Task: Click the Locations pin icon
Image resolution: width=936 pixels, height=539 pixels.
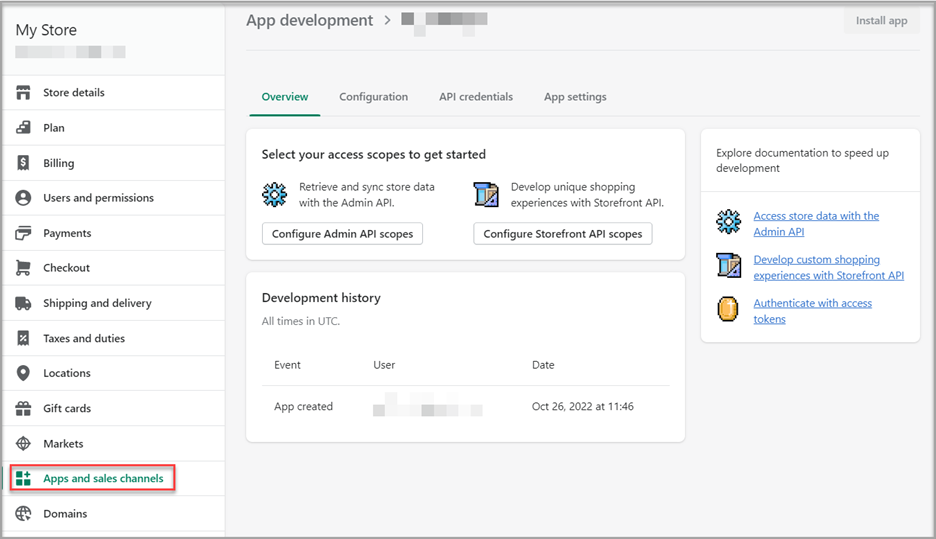Action: pos(23,373)
